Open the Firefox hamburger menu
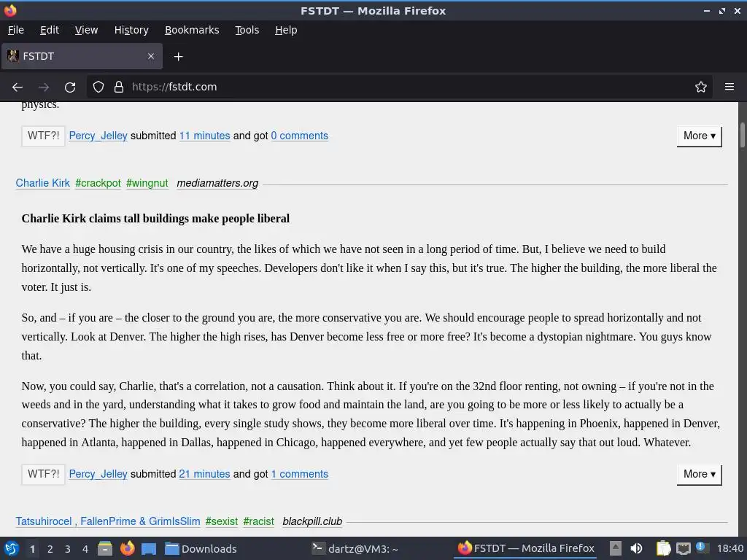The width and height of the screenshot is (747, 560). pos(729,87)
